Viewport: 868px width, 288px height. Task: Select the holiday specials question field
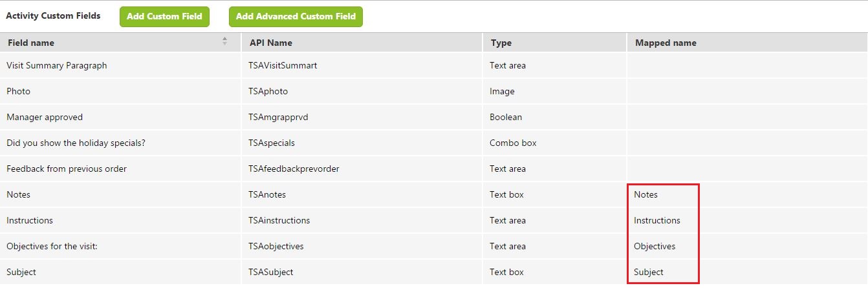76,143
